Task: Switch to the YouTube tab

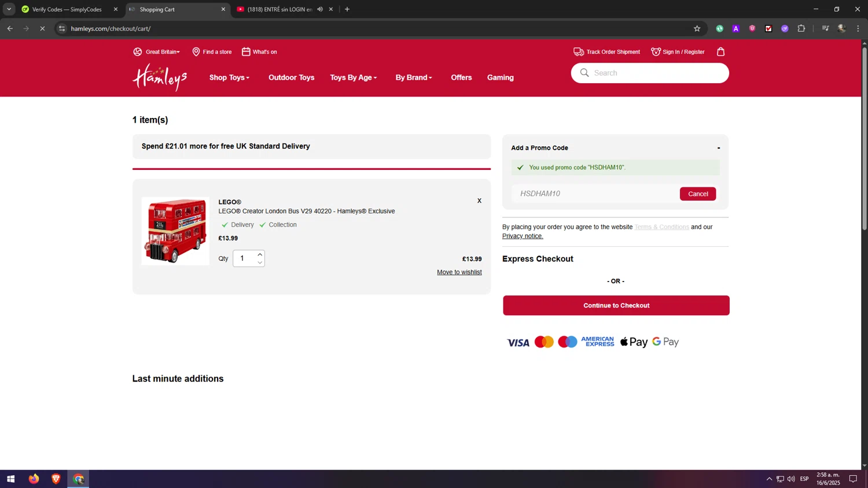Action: (x=279, y=9)
